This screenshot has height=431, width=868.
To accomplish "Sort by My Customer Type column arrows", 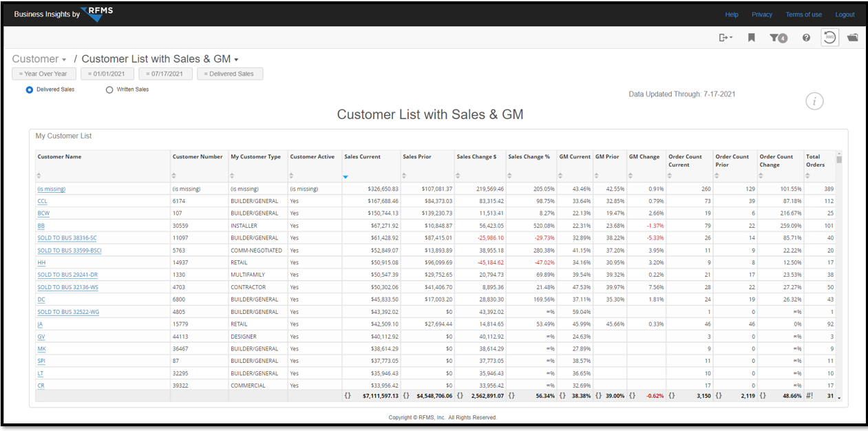I will [233, 176].
